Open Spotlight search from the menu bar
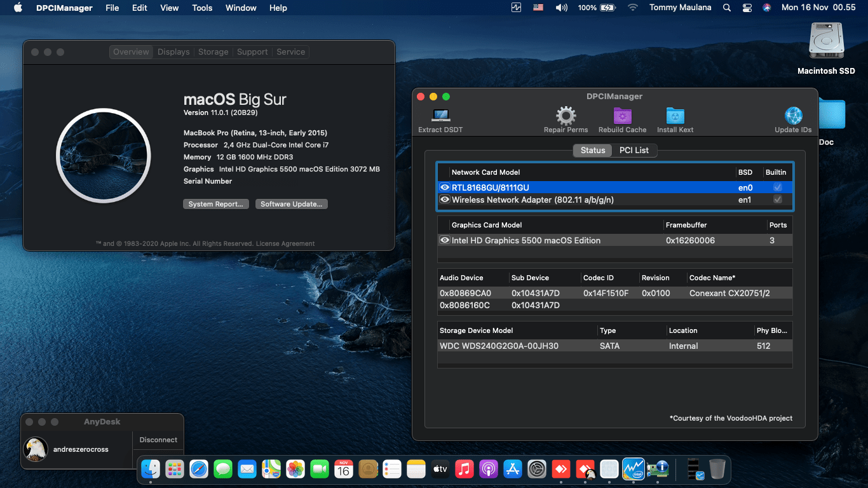 (x=726, y=8)
